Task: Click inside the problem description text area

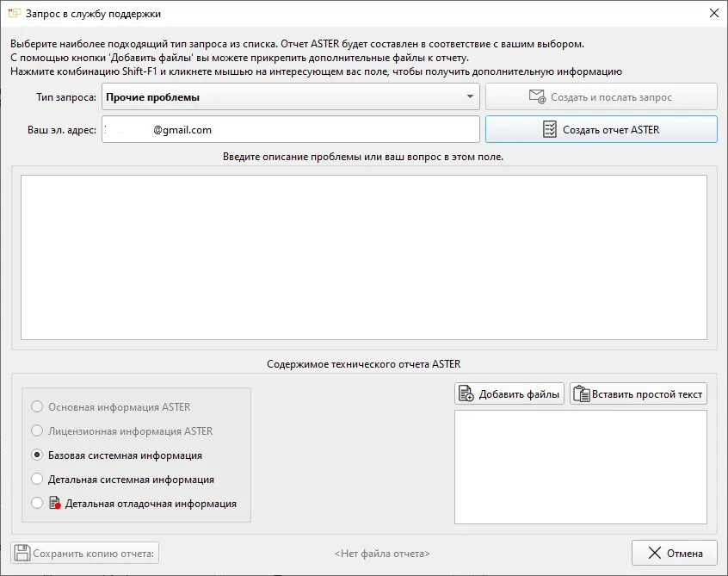Action: click(x=363, y=257)
